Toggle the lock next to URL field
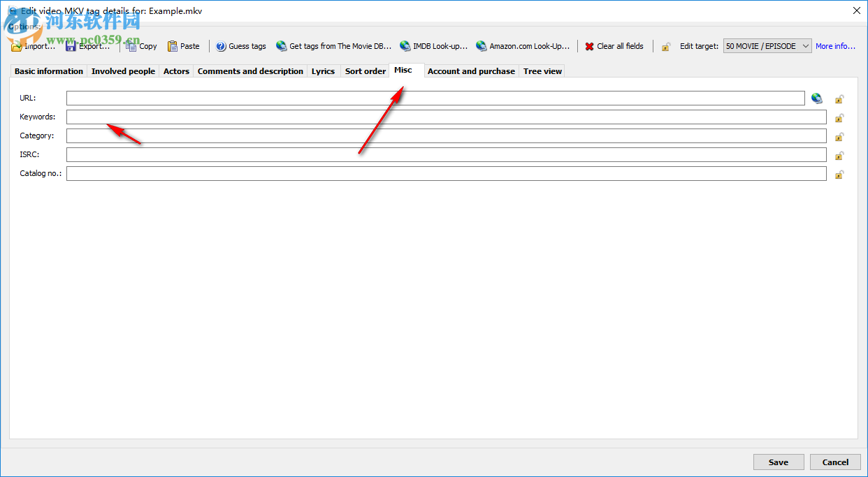 (839, 99)
